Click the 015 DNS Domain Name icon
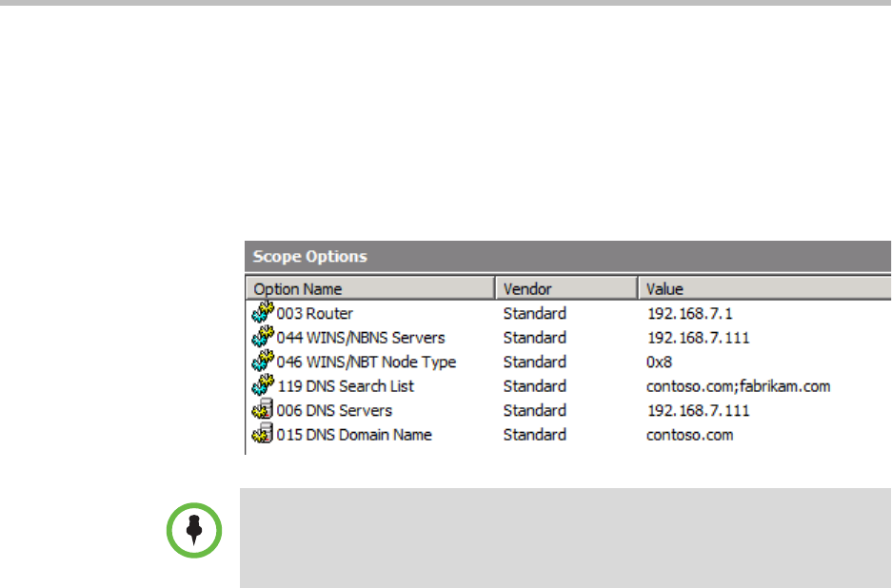892x588 pixels. pos(263,435)
